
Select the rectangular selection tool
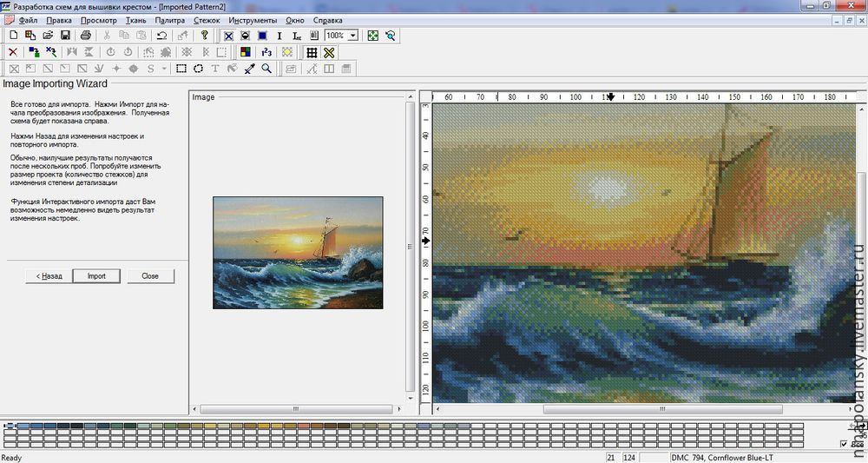[181, 69]
